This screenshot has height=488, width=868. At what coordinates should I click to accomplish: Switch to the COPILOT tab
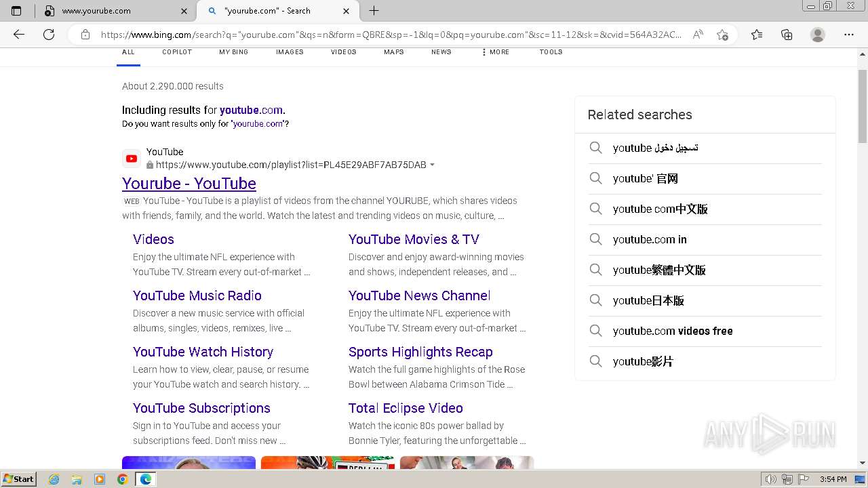point(177,52)
